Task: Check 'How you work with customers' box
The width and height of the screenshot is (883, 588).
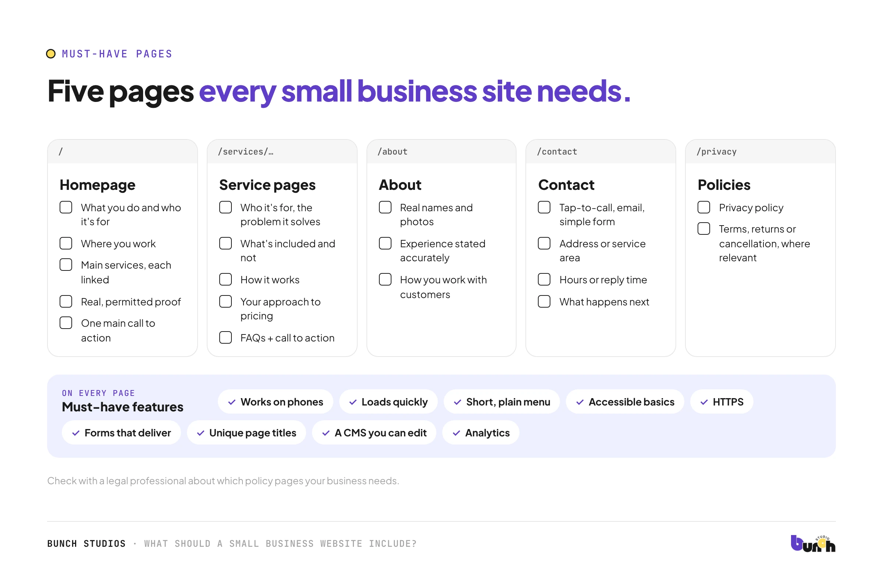Action: [x=385, y=279]
